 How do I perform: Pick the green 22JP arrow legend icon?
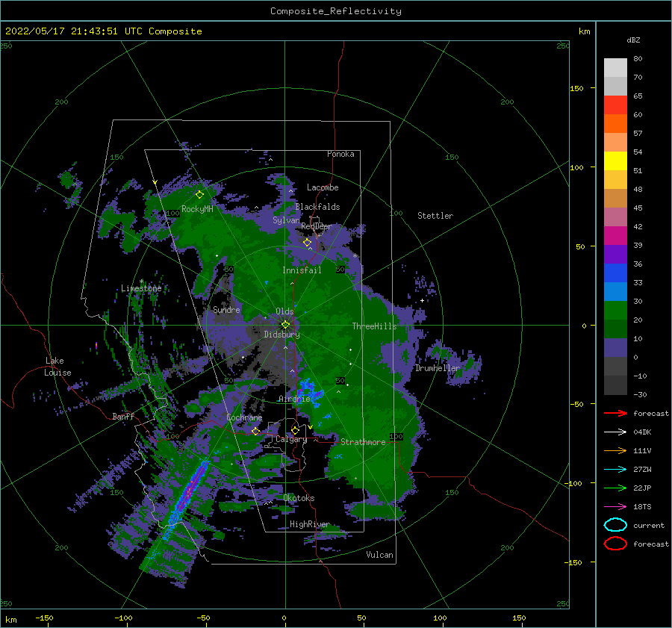click(615, 488)
